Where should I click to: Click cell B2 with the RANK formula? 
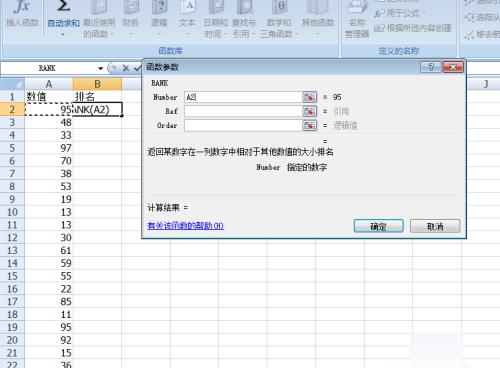pos(97,109)
